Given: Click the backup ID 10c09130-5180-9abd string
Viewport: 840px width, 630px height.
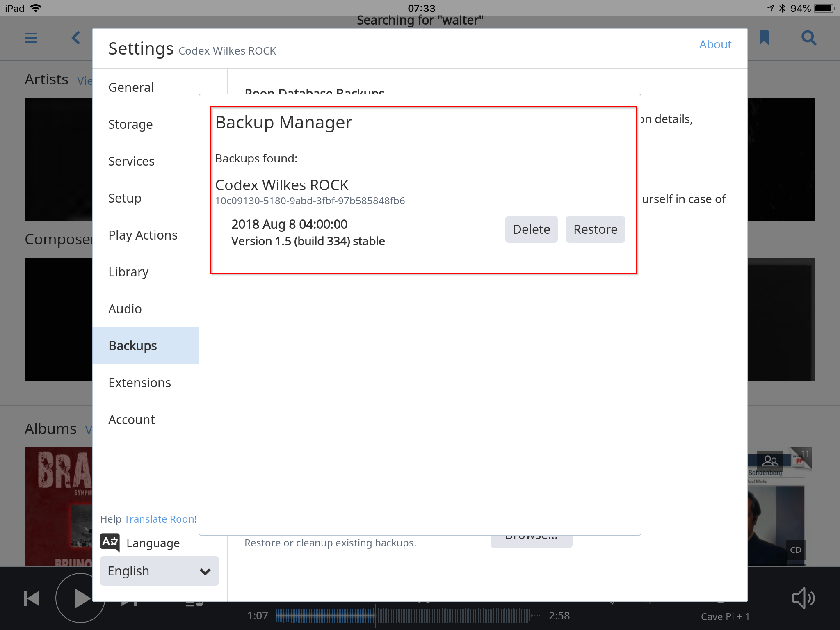Looking at the screenshot, I should 310,201.
